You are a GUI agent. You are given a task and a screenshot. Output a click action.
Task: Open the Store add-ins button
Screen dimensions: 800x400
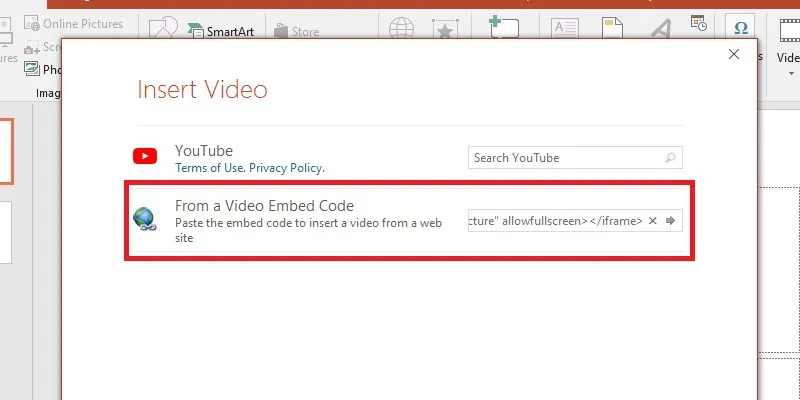[x=296, y=31]
